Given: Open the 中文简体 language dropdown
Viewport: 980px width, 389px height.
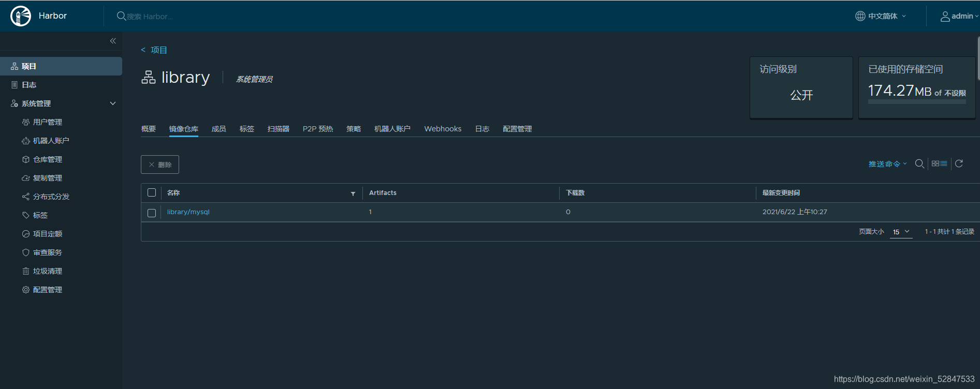Looking at the screenshot, I should pos(887,16).
